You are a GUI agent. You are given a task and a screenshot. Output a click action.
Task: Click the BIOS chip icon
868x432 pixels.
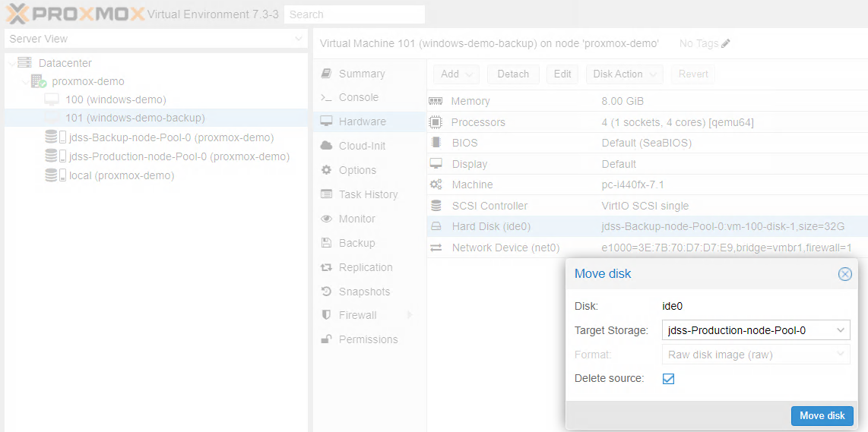click(x=436, y=143)
